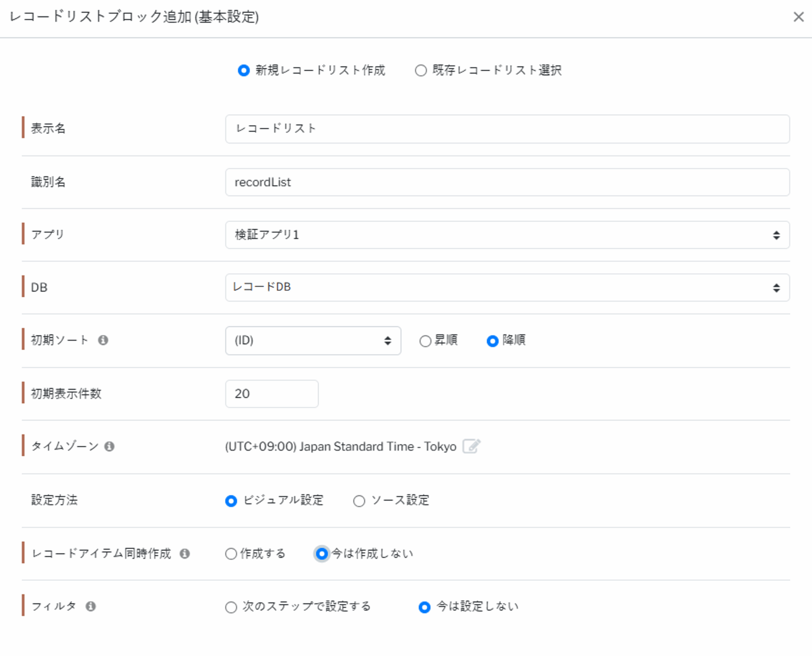Open the アプリ dropdown showing 検証アプリ1
Screen dimensions: 812x656
coord(507,235)
